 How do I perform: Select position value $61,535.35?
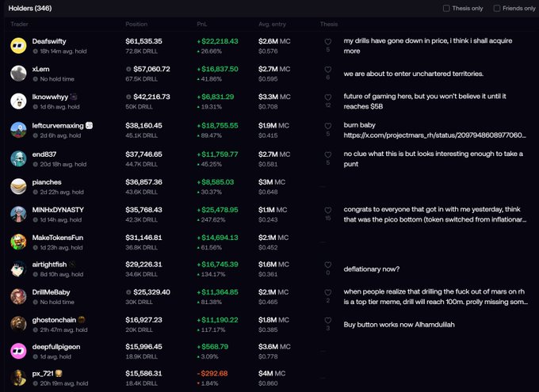point(143,41)
